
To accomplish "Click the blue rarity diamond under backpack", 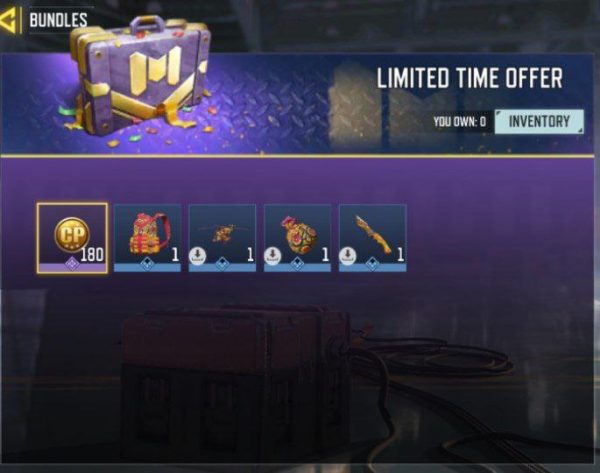I will (147, 264).
